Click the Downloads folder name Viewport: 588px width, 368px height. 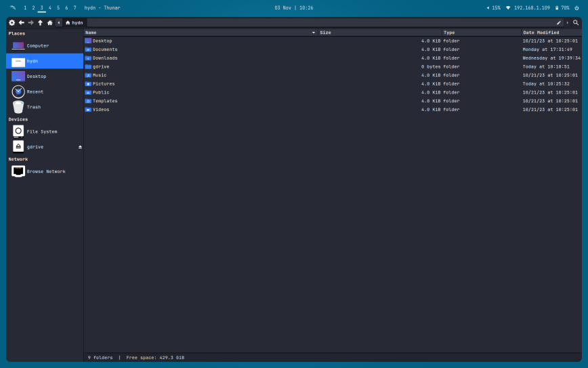tap(105, 58)
